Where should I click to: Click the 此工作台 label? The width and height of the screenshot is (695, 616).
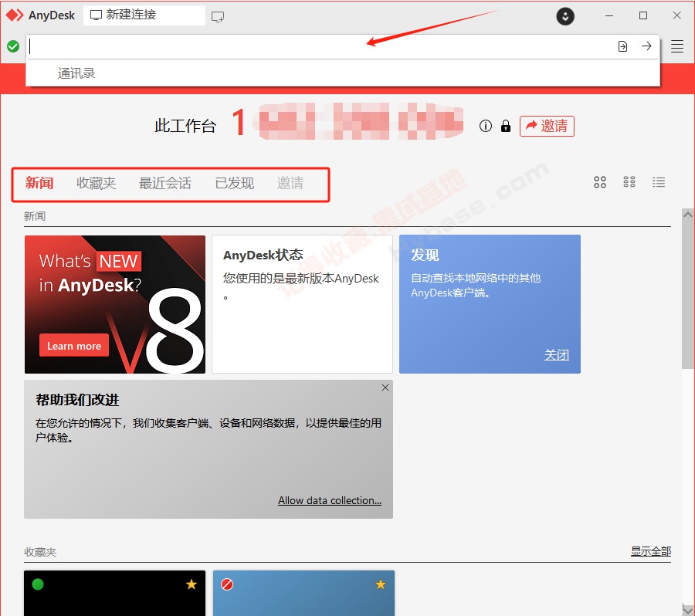coord(185,127)
